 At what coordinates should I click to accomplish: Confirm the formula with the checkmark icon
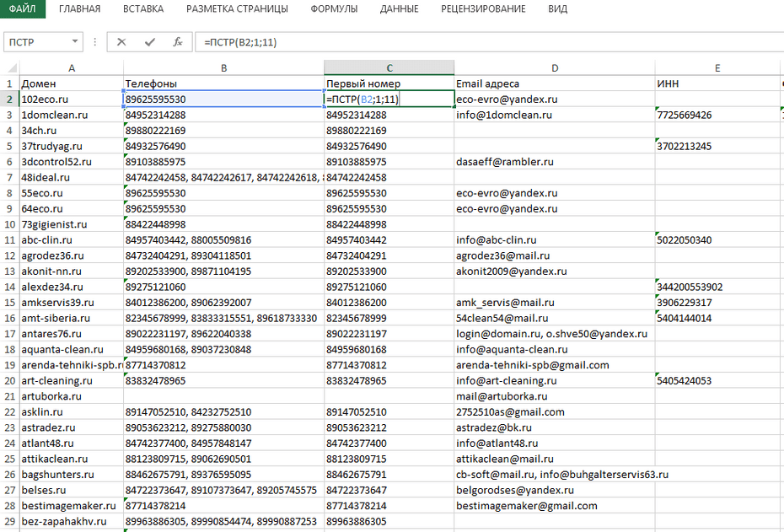coord(149,42)
